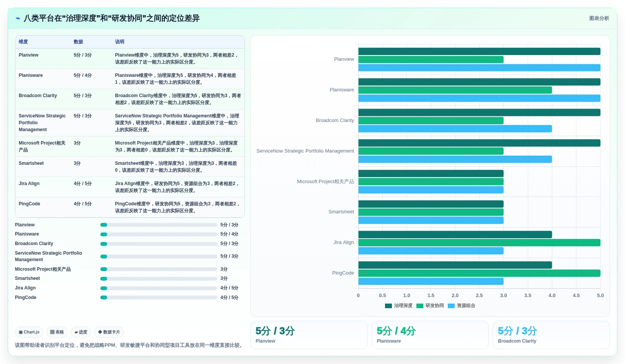
Task: Click the Planview 治理深度 dark green bar
Action: [479, 51]
